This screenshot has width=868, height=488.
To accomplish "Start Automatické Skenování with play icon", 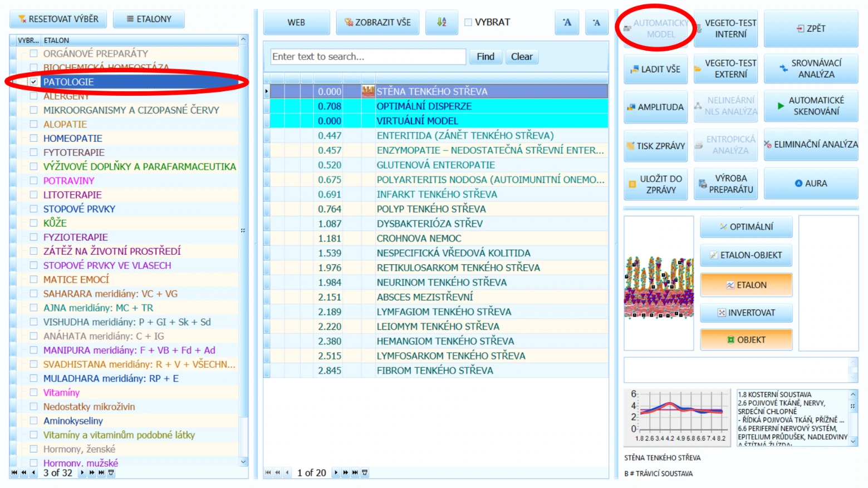I will point(811,106).
